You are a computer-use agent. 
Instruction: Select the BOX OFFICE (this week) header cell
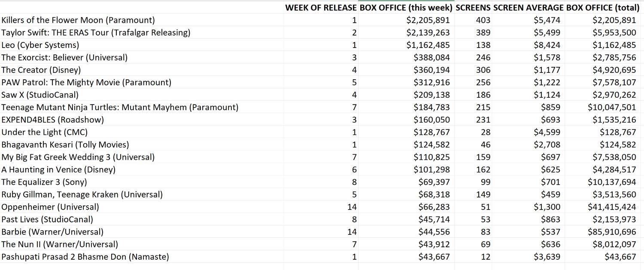pos(406,8)
